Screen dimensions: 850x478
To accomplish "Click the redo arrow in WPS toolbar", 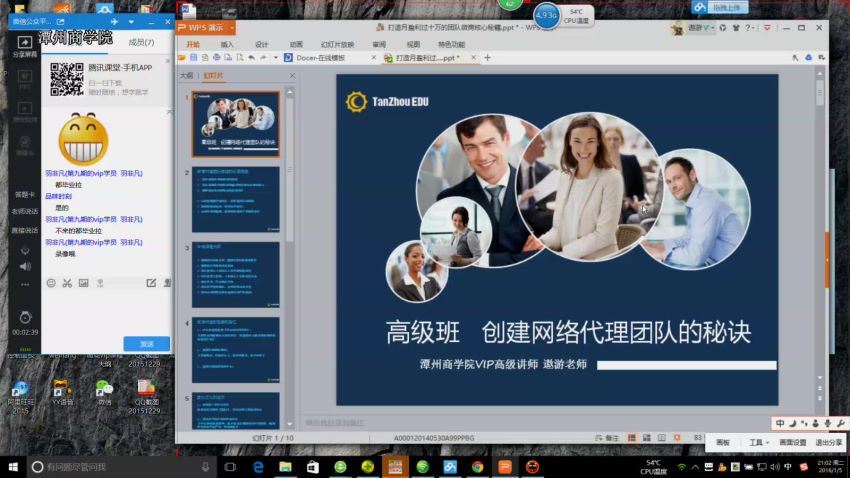I will [x=263, y=57].
